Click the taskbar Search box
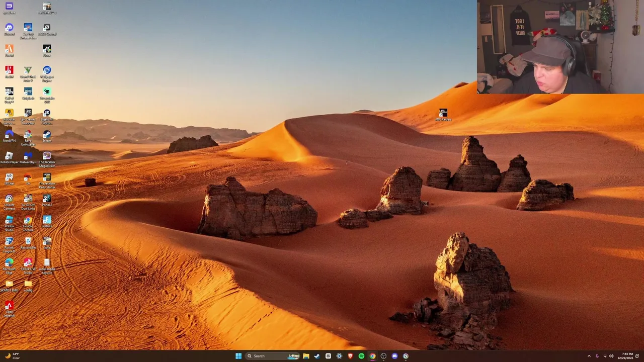 [272, 356]
